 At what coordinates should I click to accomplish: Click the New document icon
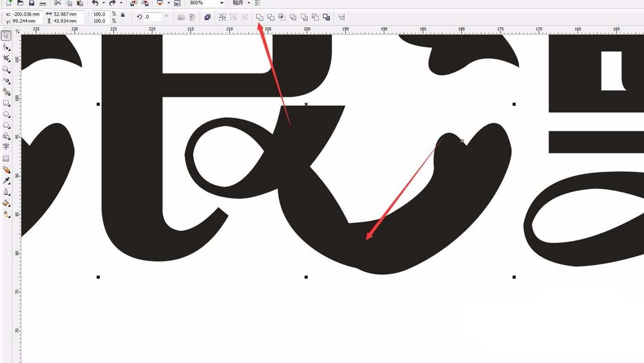[x=8, y=3]
